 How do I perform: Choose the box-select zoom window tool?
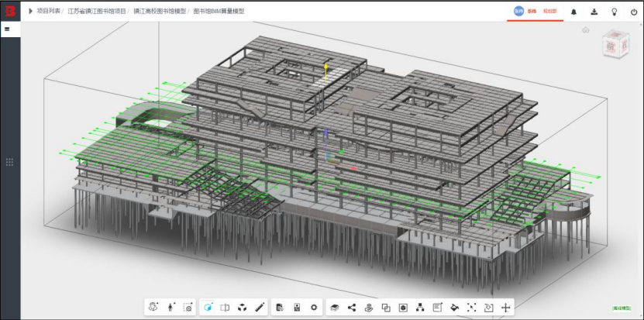tap(188, 308)
